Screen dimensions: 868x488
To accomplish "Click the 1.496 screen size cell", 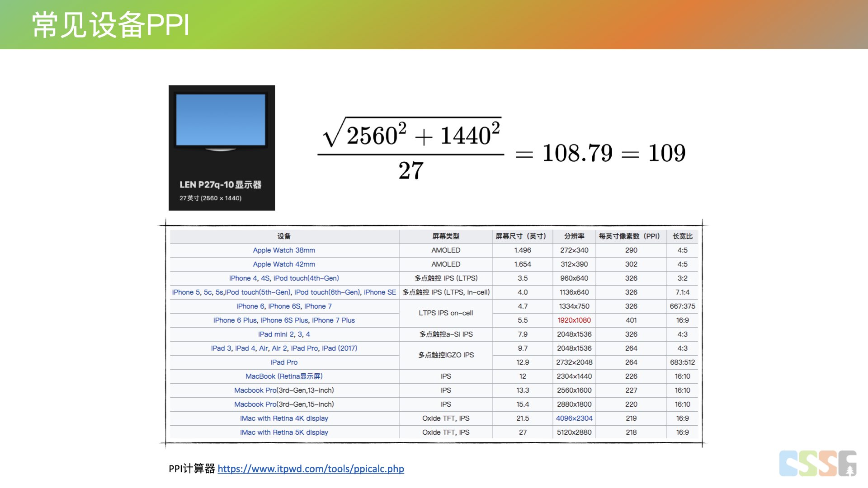I will [x=523, y=250].
